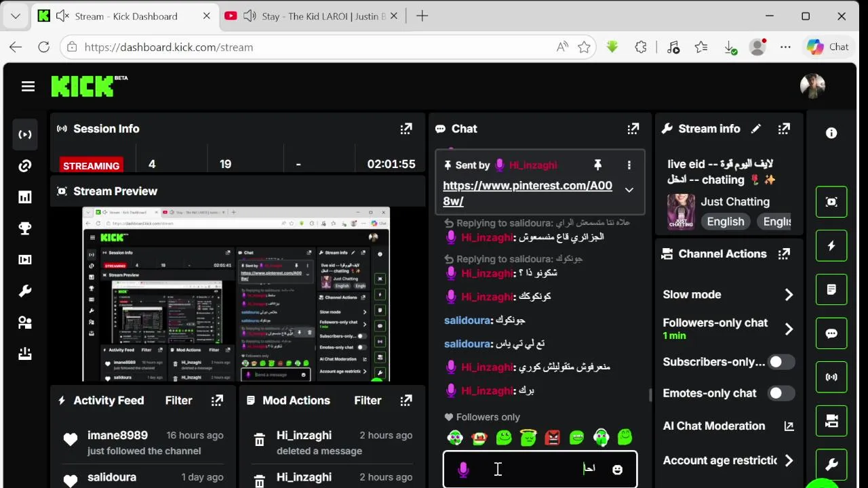
Task: Pop out the Mod Actions panel
Action: (x=406, y=400)
